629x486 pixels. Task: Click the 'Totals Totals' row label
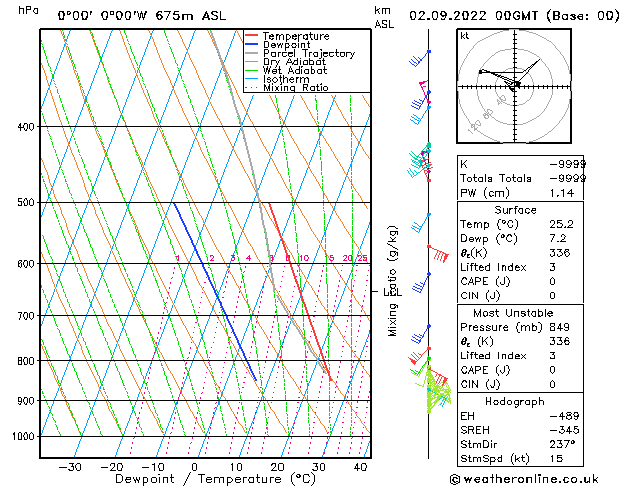496,178
